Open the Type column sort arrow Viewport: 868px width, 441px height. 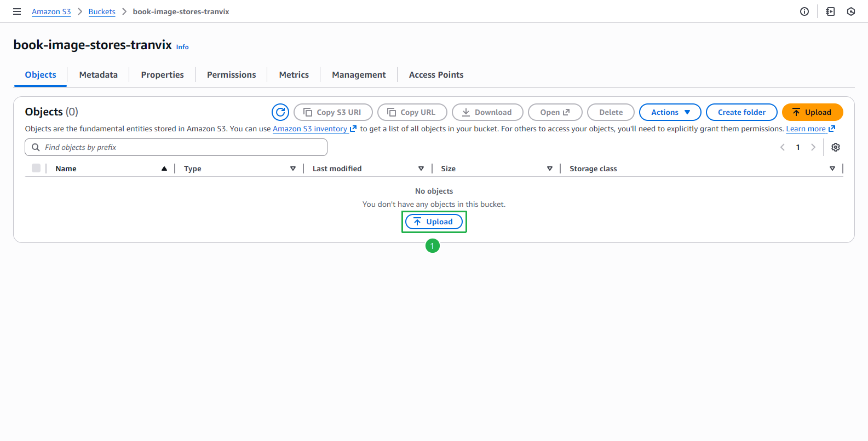[x=293, y=169]
